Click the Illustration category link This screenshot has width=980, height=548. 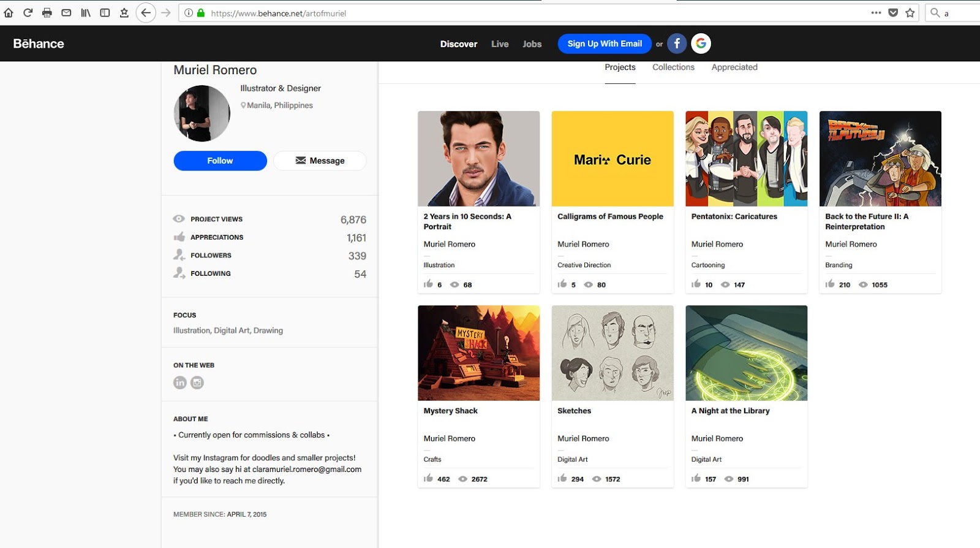[439, 265]
